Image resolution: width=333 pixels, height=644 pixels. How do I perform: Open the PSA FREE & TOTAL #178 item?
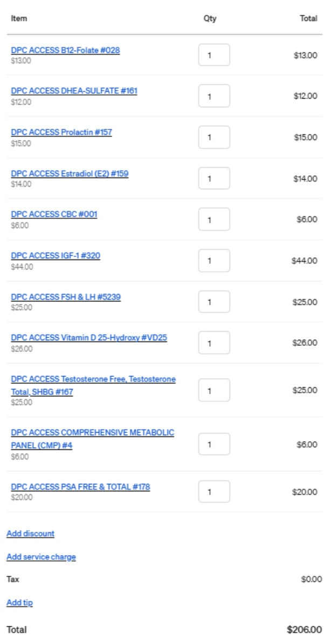[80, 487]
